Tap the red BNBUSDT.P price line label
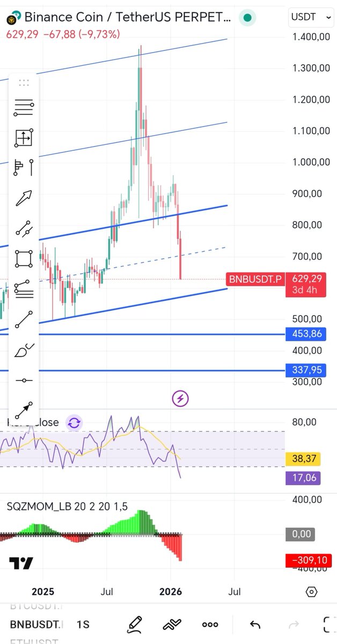 pyautogui.click(x=256, y=279)
